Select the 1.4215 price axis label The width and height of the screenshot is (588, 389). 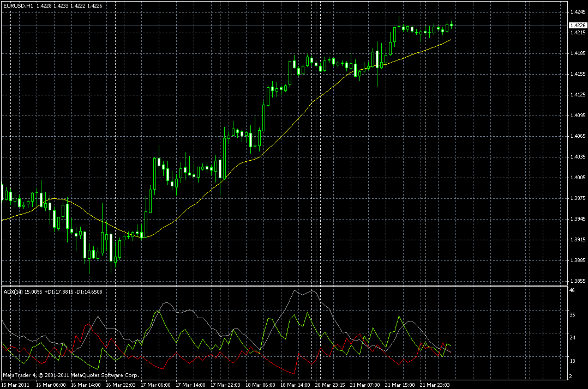pos(578,33)
